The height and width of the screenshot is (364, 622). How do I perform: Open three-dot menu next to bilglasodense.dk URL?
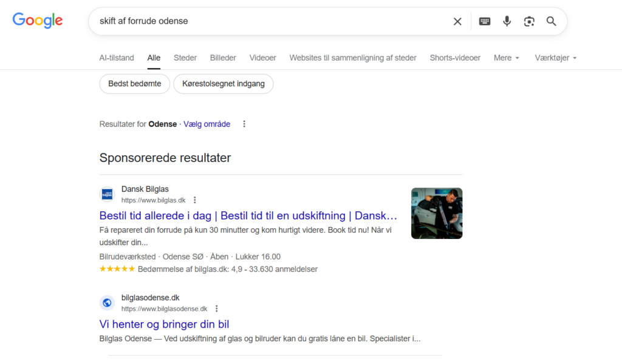217,309
